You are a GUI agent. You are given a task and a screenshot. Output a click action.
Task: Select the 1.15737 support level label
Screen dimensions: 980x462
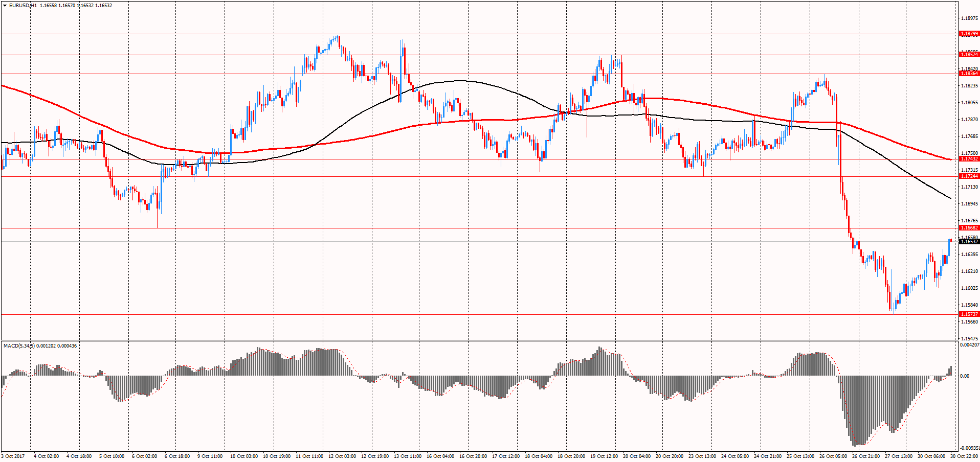969,314
